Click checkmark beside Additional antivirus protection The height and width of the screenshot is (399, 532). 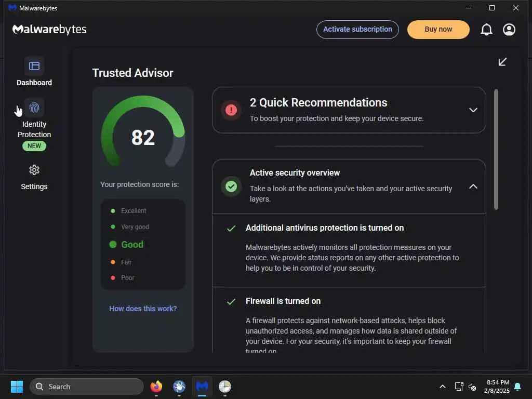(x=231, y=229)
